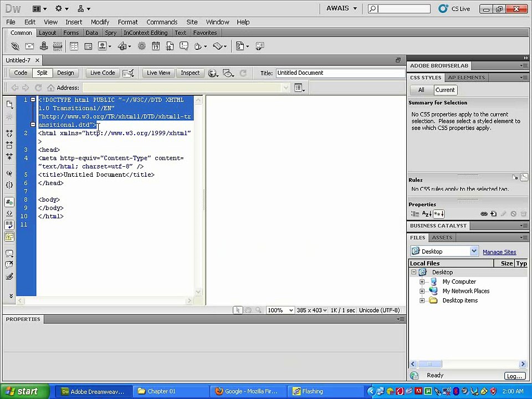Open the Insert menu
This screenshot has width=532, height=399.
coord(74,22)
